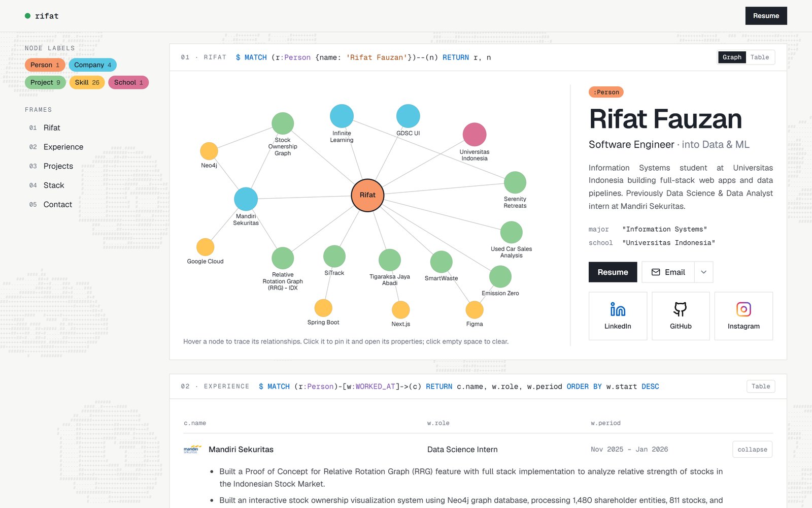
Task: Click the green dot beside rifat logo
Action: tap(28, 16)
